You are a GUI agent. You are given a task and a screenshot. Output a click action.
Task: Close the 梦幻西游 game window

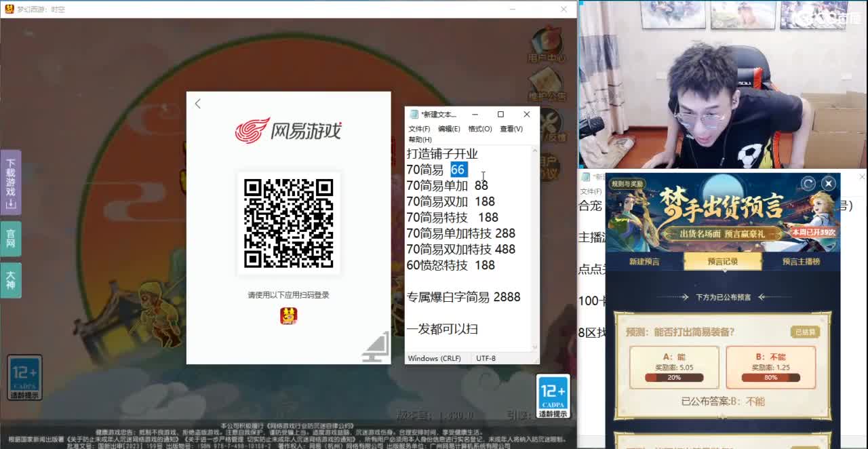(x=564, y=9)
